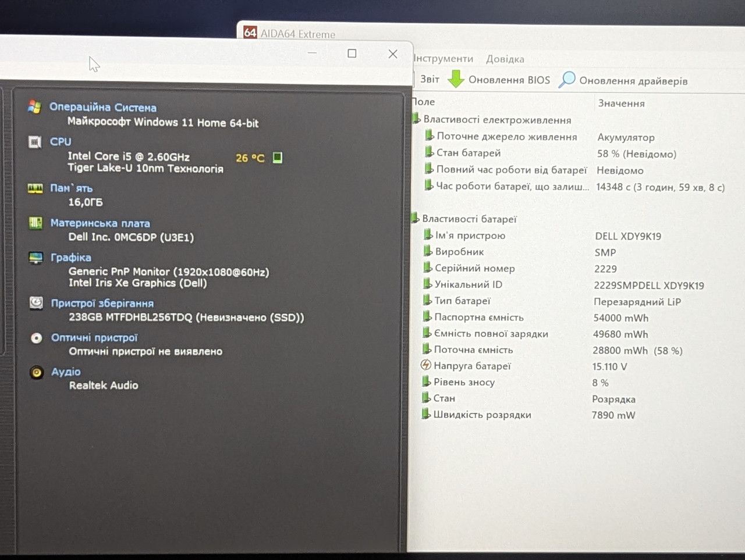Select the Властивості батареї group header
The height and width of the screenshot is (560, 745).
point(469,219)
